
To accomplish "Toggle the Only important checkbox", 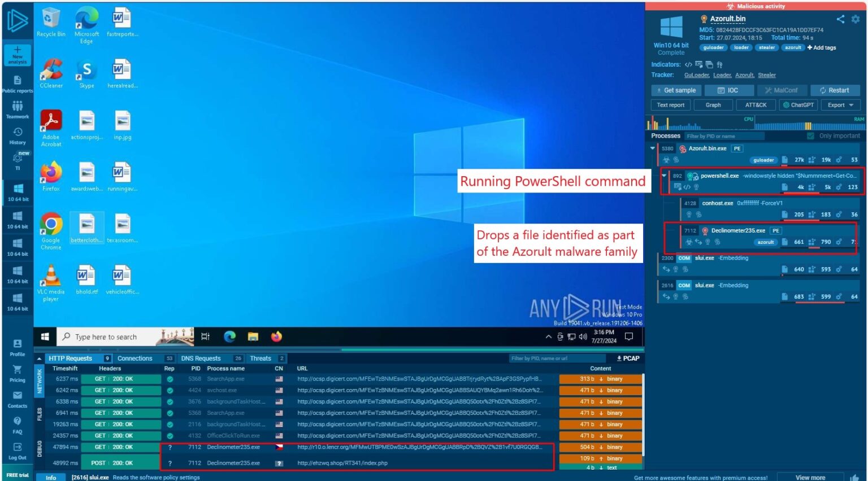I will click(810, 136).
